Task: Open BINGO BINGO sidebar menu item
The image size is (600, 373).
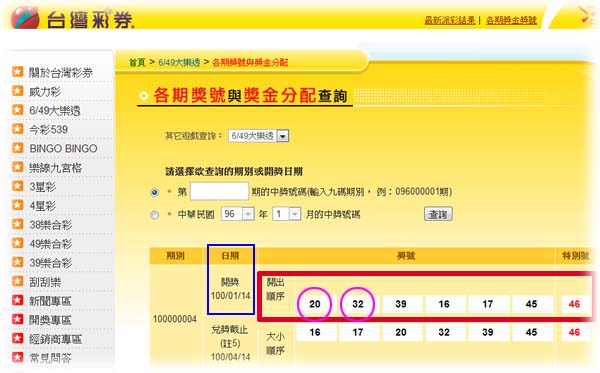Action: point(63,148)
